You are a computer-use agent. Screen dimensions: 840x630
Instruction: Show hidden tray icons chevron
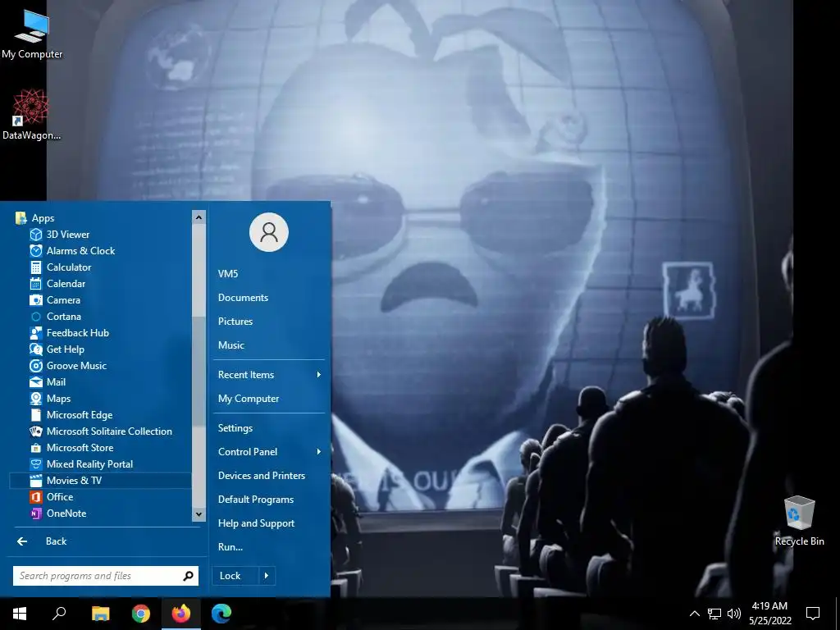[694, 614]
